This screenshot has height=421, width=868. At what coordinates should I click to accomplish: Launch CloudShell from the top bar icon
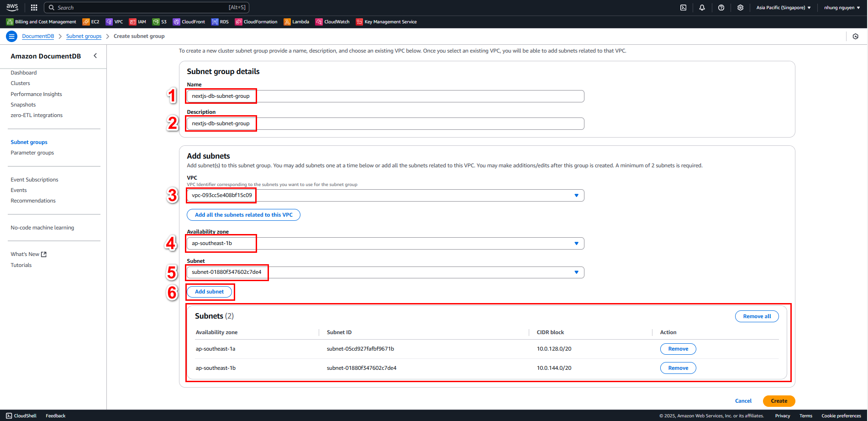[683, 8]
